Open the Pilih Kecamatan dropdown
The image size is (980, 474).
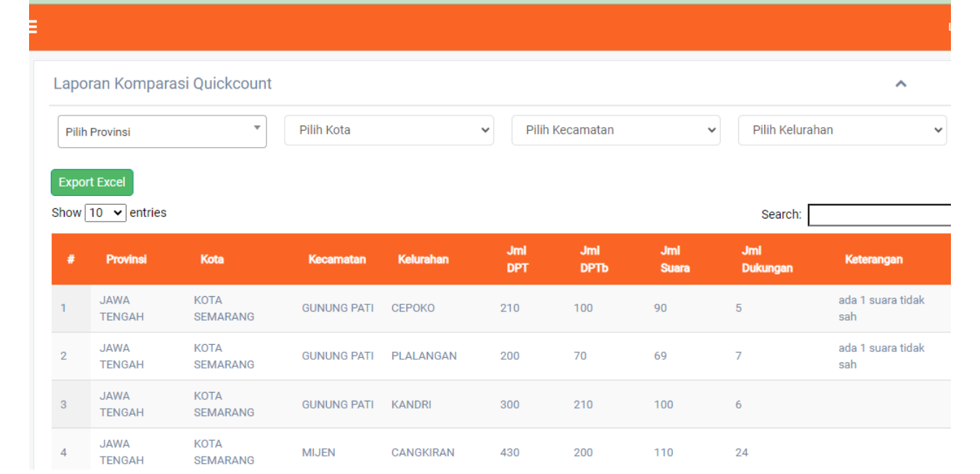(615, 131)
